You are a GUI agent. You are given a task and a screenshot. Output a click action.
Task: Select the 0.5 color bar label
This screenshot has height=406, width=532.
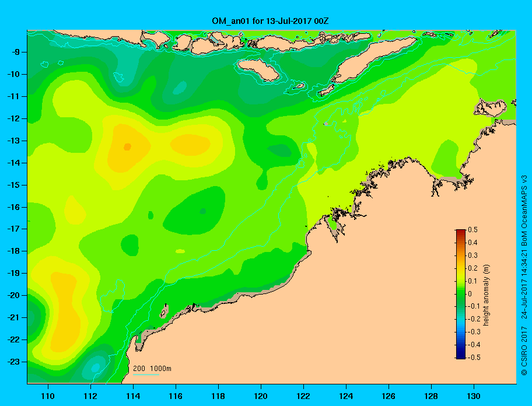pyautogui.click(x=473, y=230)
